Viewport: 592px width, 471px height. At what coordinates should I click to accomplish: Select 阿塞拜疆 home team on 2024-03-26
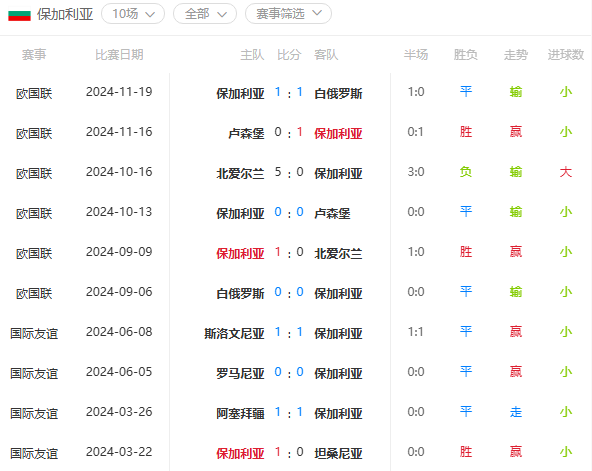240,414
